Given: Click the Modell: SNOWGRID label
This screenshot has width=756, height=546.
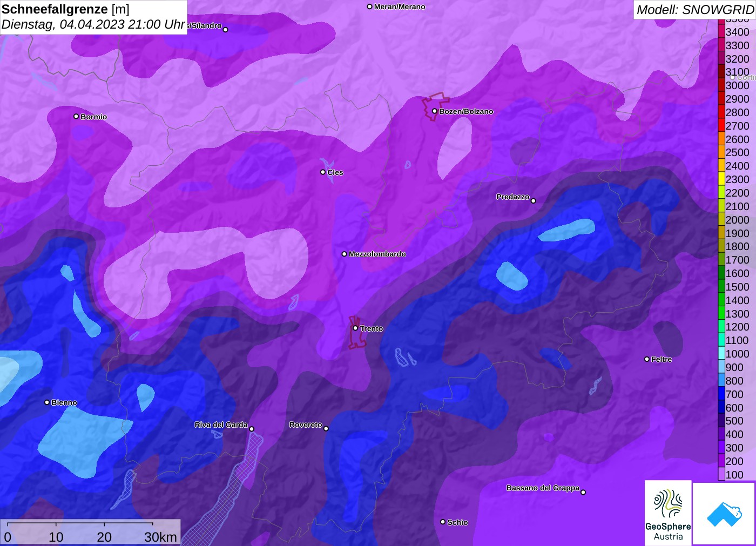Looking at the screenshot, I should (x=695, y=10).
